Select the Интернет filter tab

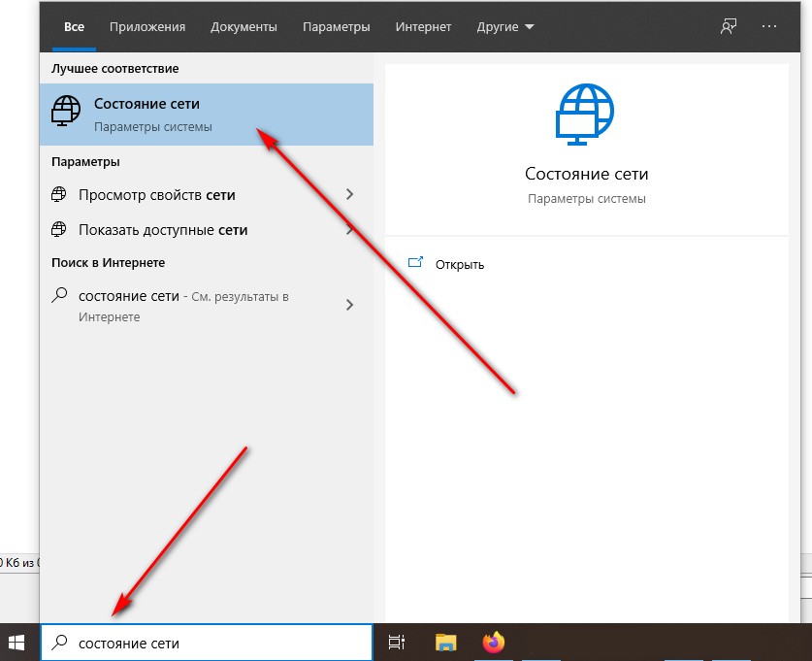[423, 27]
